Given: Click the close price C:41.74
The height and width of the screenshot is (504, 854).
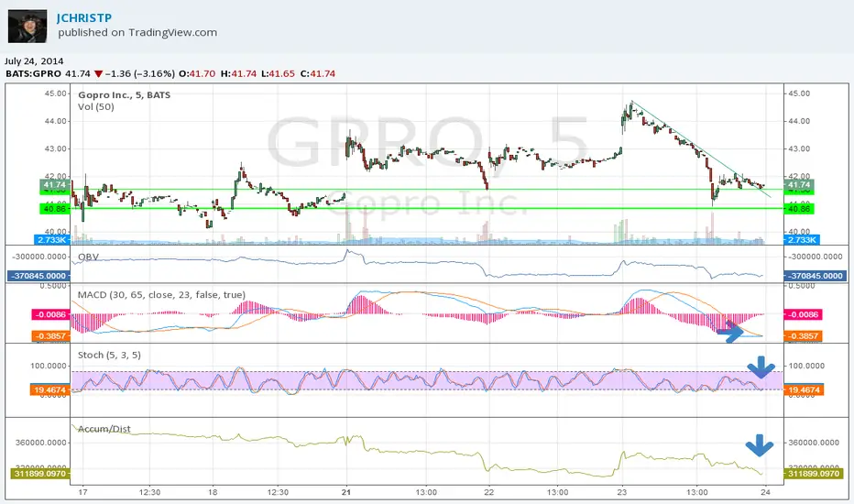Looking at the screenshot, I should (x=318, y=73).
